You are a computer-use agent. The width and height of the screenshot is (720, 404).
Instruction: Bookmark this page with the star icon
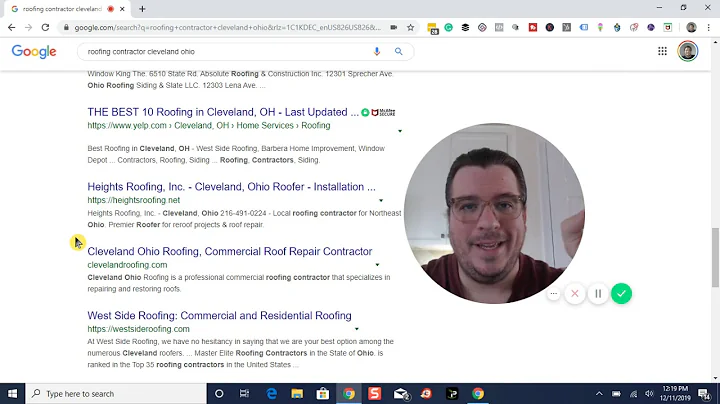pos(411,28)
